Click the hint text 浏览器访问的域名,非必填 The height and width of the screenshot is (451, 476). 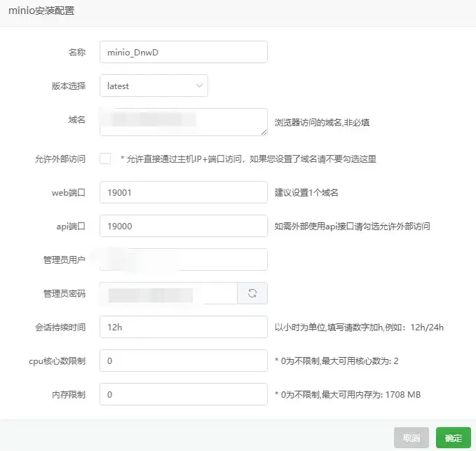322,122
